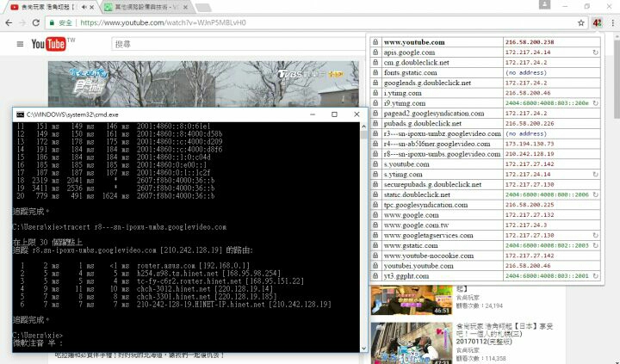Click the cmd window scrollbar up arrow
This screenshot has width=620, height=364.
tap(363, 126)
